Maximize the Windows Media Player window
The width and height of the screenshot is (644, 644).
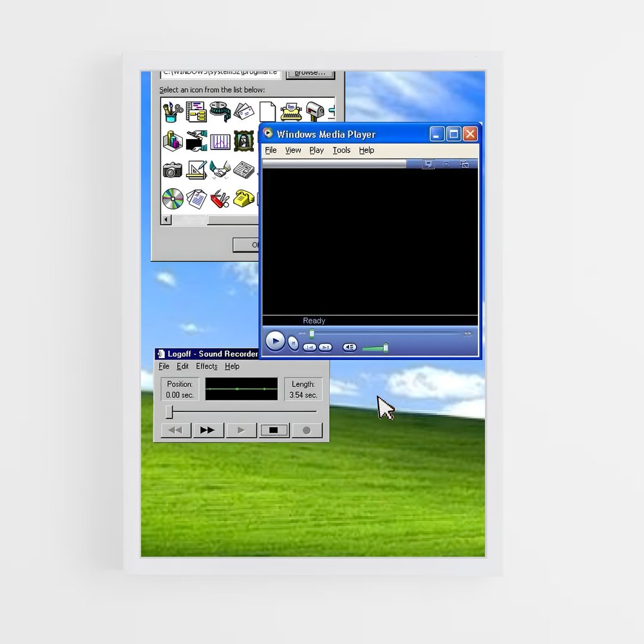pyautogui.click(x=453, y=134)
